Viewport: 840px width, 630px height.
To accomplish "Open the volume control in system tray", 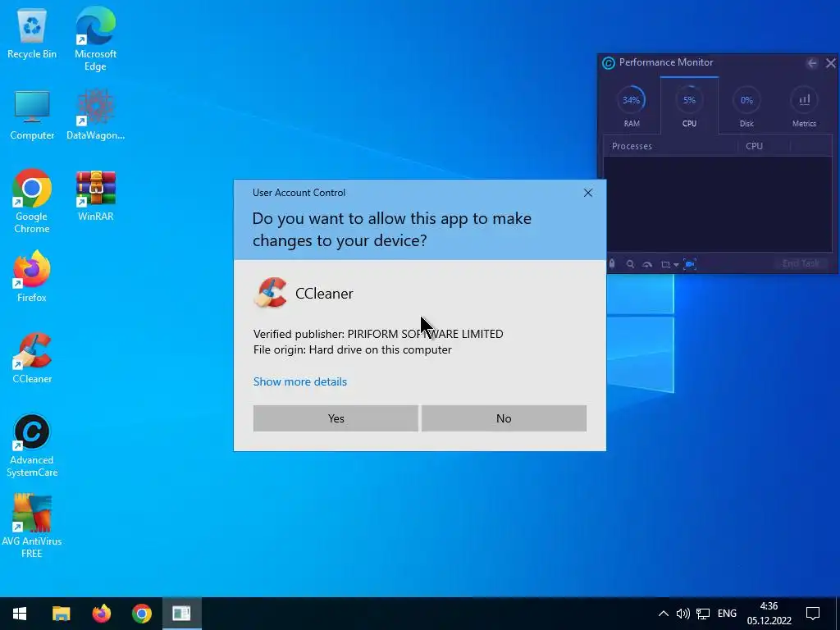I will pos(682,614).
